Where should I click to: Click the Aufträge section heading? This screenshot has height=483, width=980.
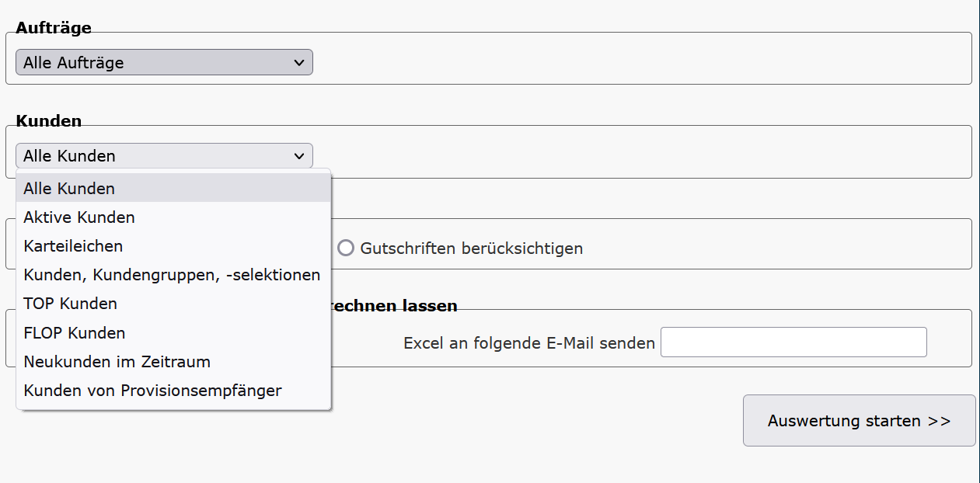coord(54,28)
